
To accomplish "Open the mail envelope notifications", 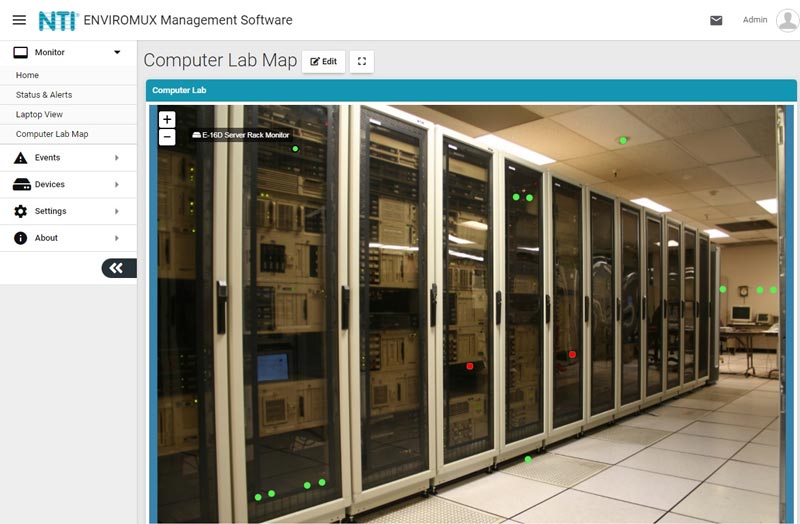I will click(x=716, y=20).
